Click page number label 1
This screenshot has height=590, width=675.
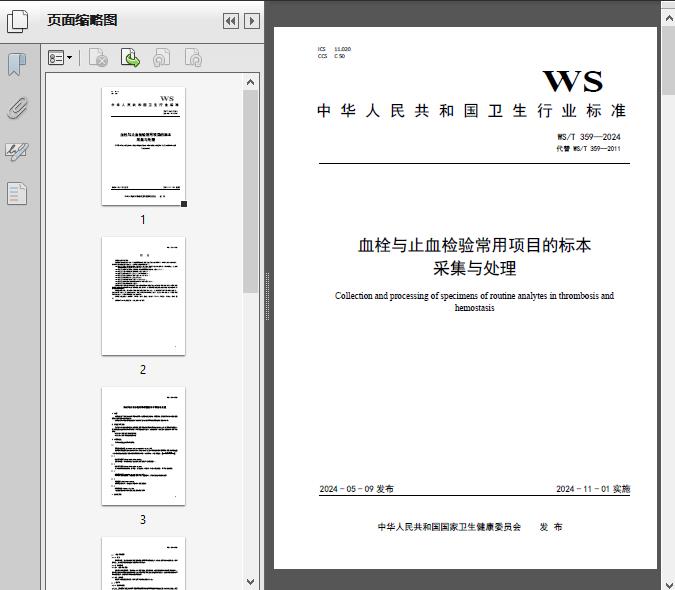[143, 219]
